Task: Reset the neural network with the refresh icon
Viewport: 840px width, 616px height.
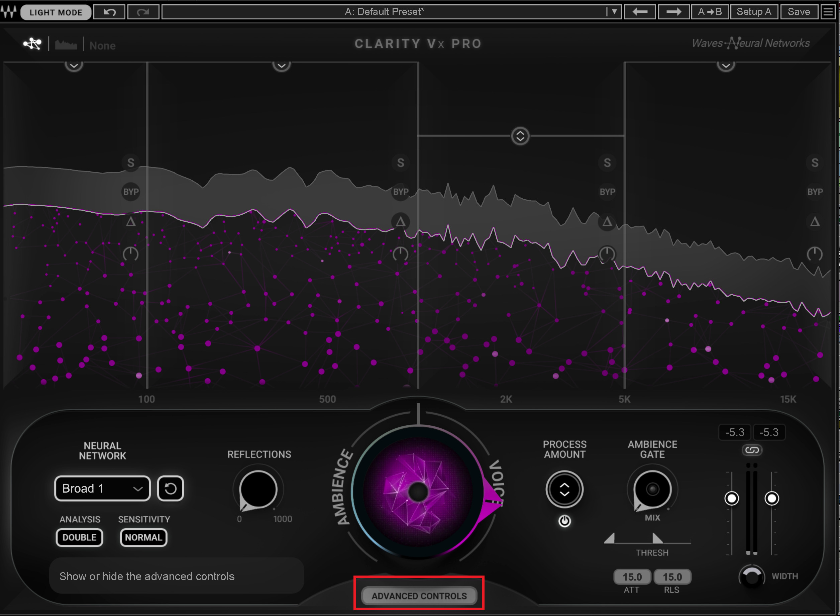Action: tap(171, 488)
